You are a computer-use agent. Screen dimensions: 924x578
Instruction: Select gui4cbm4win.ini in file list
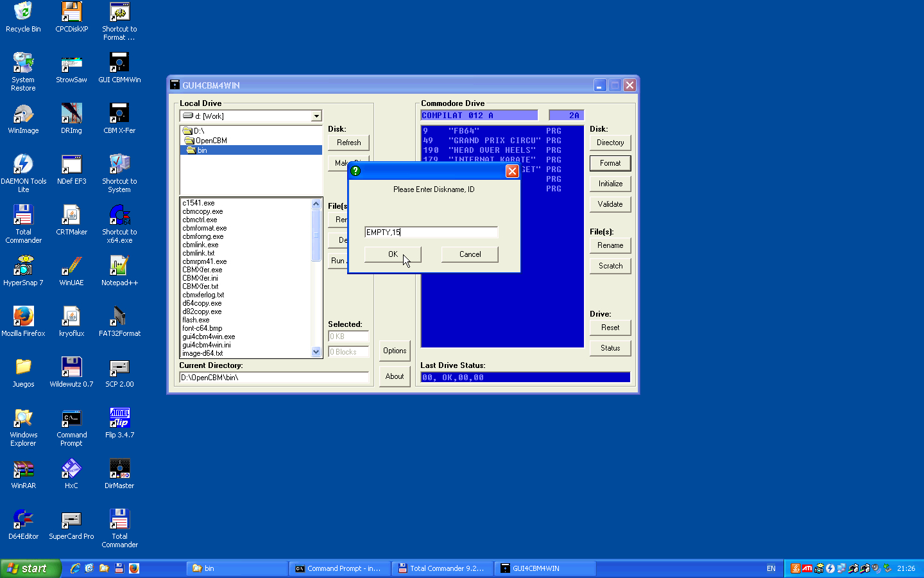[x=207, y=345]
